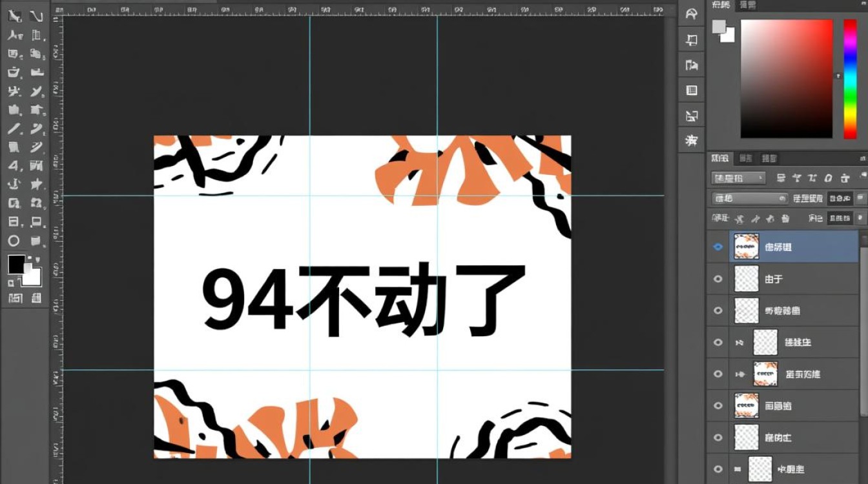Open the layer filter type dropdown

738,178
